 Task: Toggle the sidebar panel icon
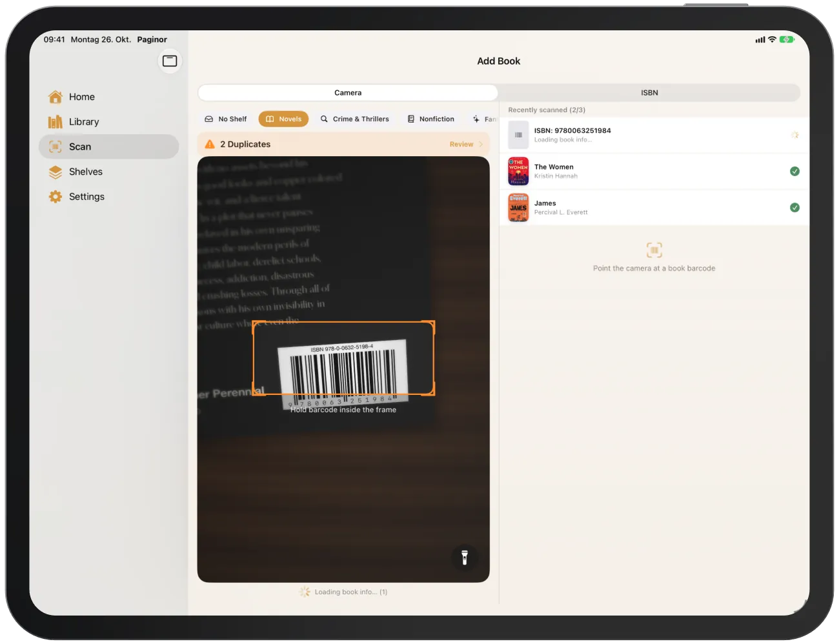tap(170, 61)
